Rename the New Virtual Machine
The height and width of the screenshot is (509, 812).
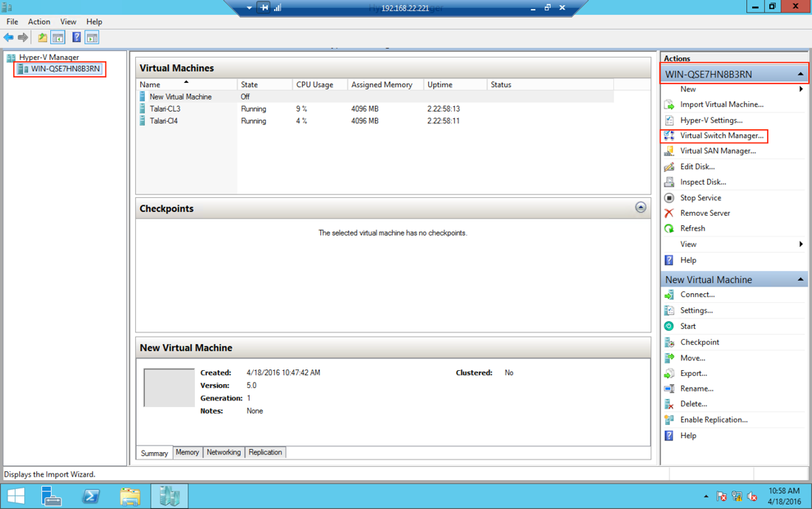pos(697,389)
